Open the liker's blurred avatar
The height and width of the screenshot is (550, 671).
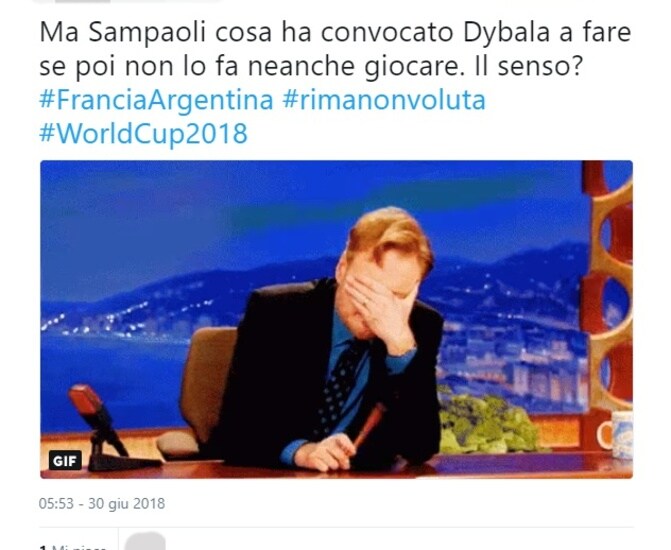tap(145, 542)
